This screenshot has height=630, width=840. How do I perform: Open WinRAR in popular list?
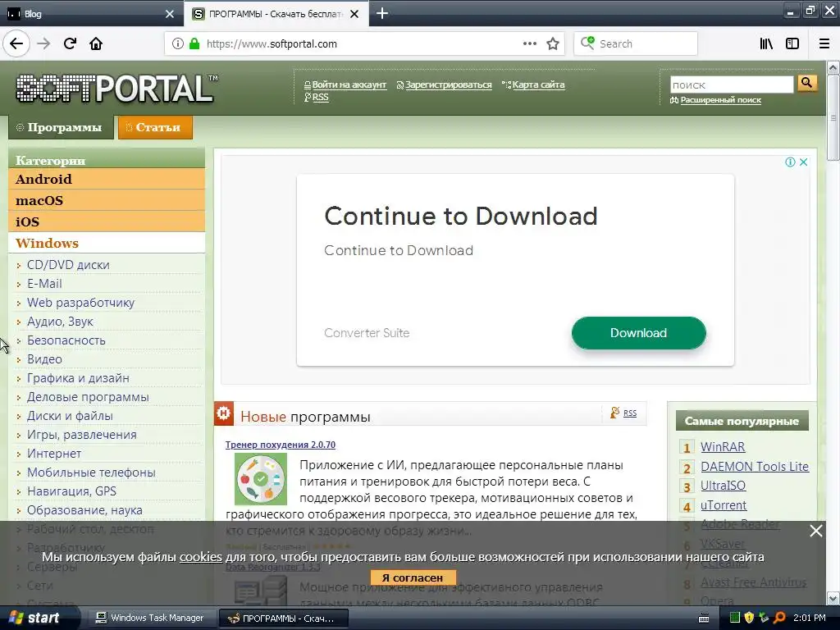point(723,447)
